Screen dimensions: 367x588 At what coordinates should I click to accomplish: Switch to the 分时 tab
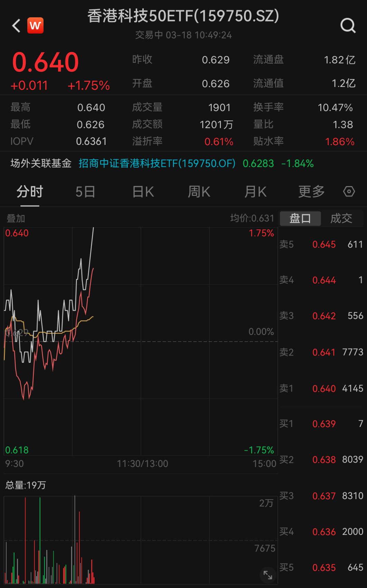click(30, 192)
